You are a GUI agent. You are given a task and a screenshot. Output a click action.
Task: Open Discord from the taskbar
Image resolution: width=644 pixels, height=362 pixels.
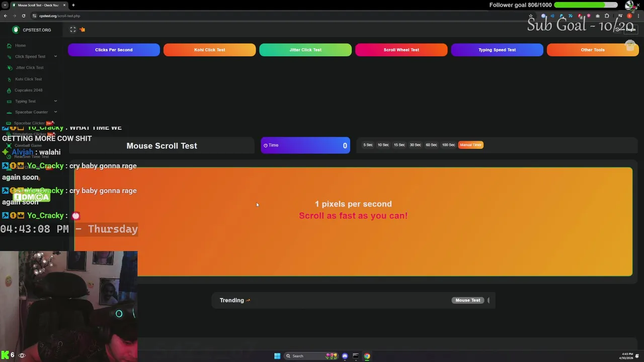(345, 356)
